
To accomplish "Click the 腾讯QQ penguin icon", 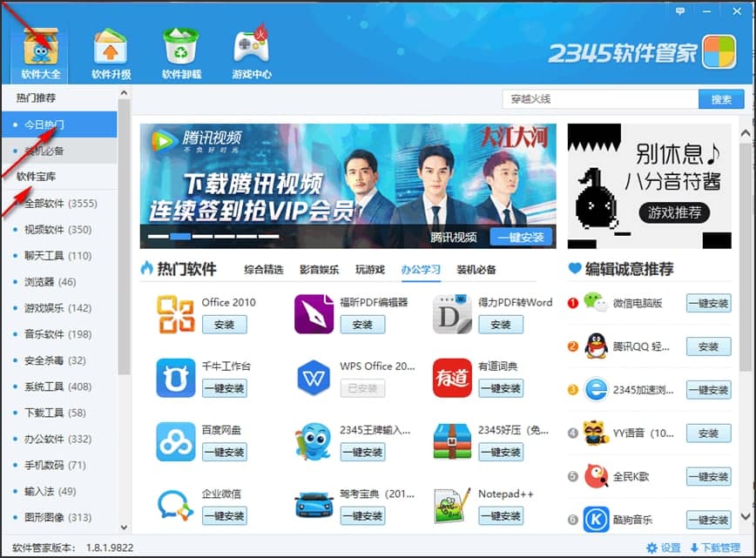I will (596, 346).
